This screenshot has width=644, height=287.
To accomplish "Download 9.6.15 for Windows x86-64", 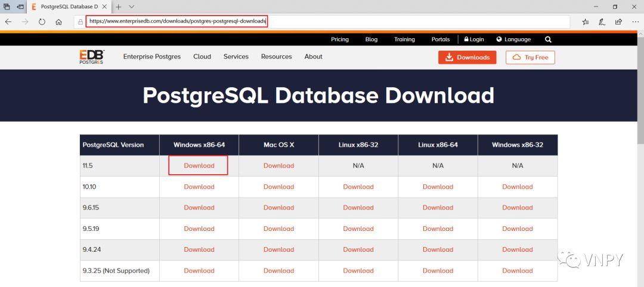I will point(199,208).
